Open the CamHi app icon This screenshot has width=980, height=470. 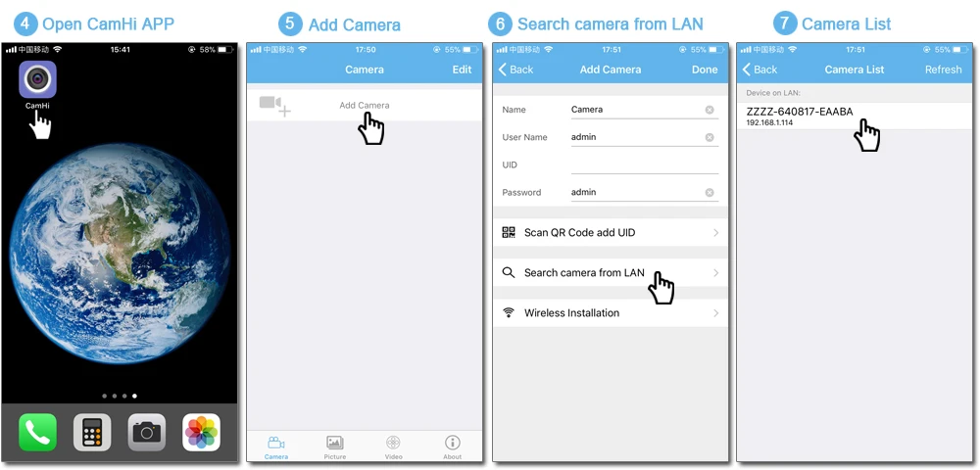tap(37, 79)
